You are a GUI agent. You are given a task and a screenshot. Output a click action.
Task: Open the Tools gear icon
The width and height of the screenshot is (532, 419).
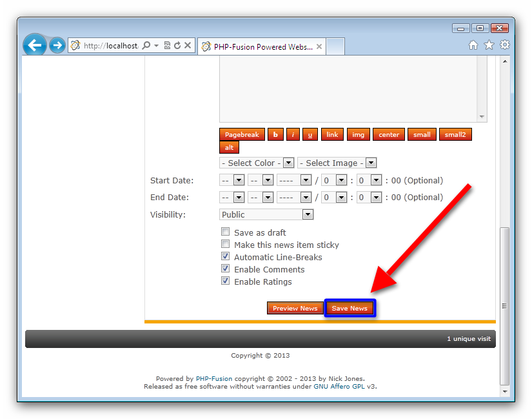(x=505, y=45)
